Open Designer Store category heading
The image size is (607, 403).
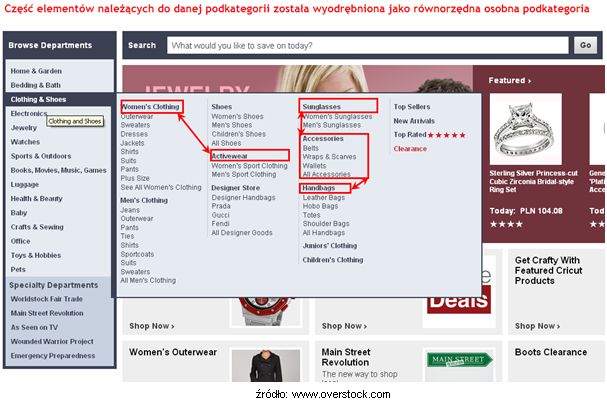point(235,188)
